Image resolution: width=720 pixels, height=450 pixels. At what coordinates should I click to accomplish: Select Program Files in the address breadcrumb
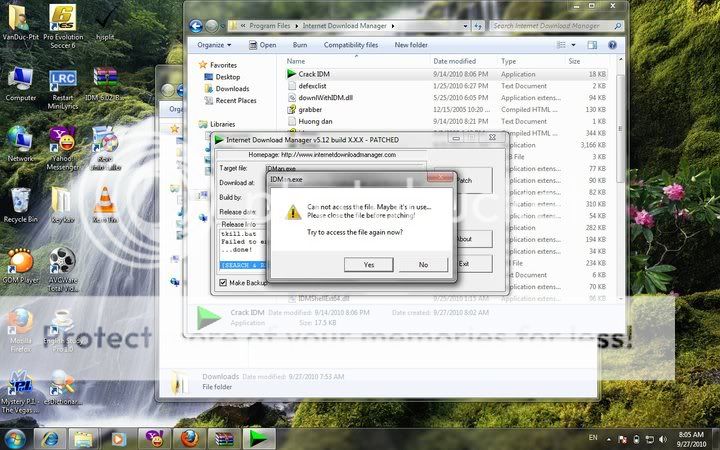tap(270, 26)
